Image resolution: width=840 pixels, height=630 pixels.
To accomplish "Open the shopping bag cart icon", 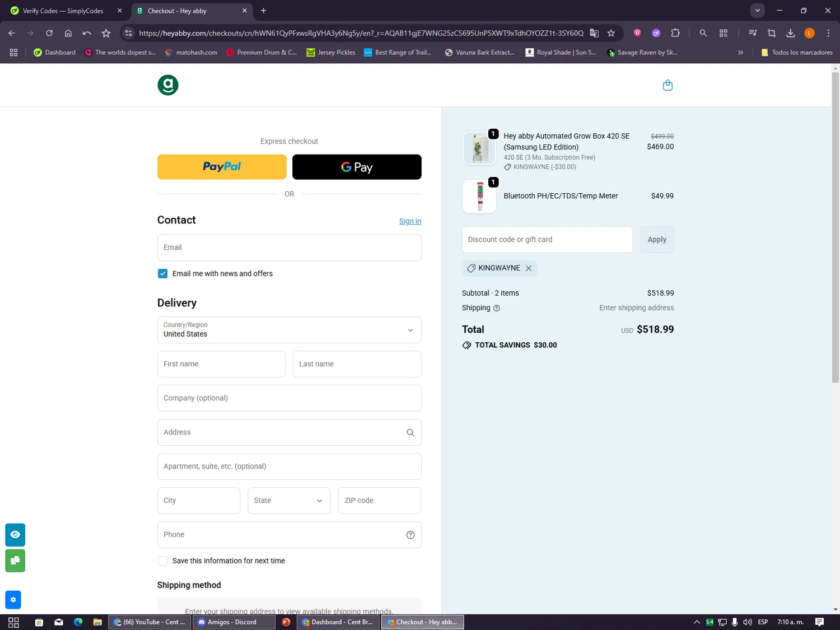I will (668, 85).
